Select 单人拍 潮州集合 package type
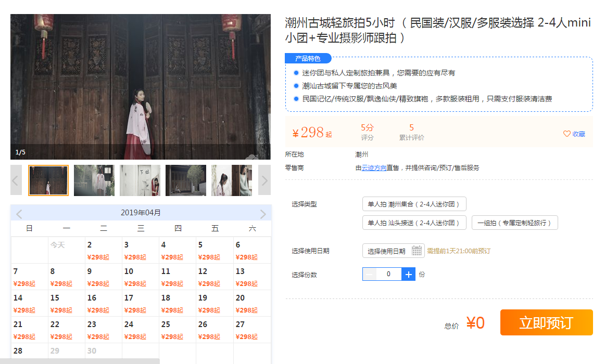The image size is (605, 364). tap(414, 204)
